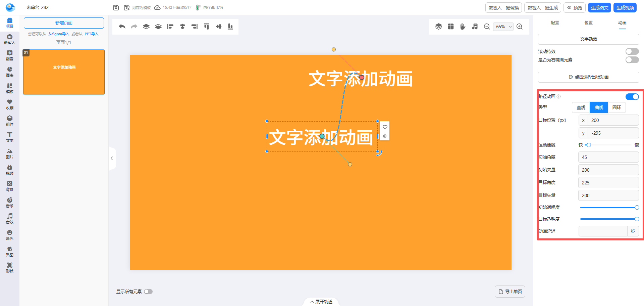Open the 形状 shapes panel
Image resolution: width=644 pixels, height=306 pixels.
click(x=10, y=268)
